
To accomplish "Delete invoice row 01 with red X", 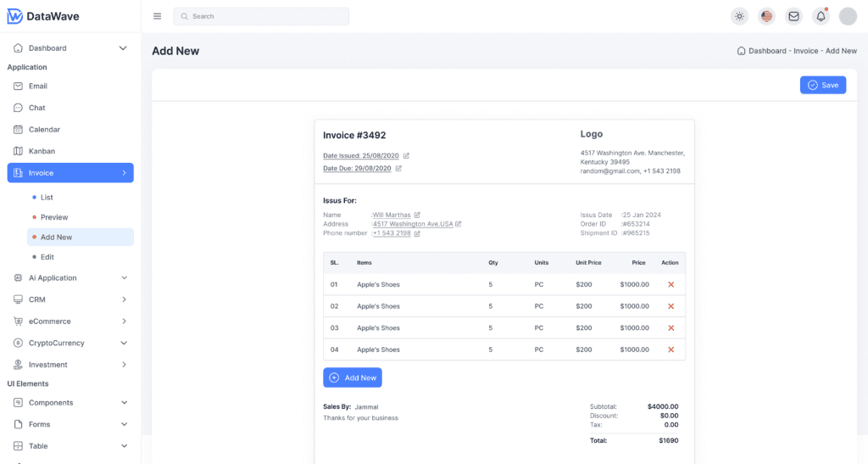I will pyautogui.click(x=670, y=285).
